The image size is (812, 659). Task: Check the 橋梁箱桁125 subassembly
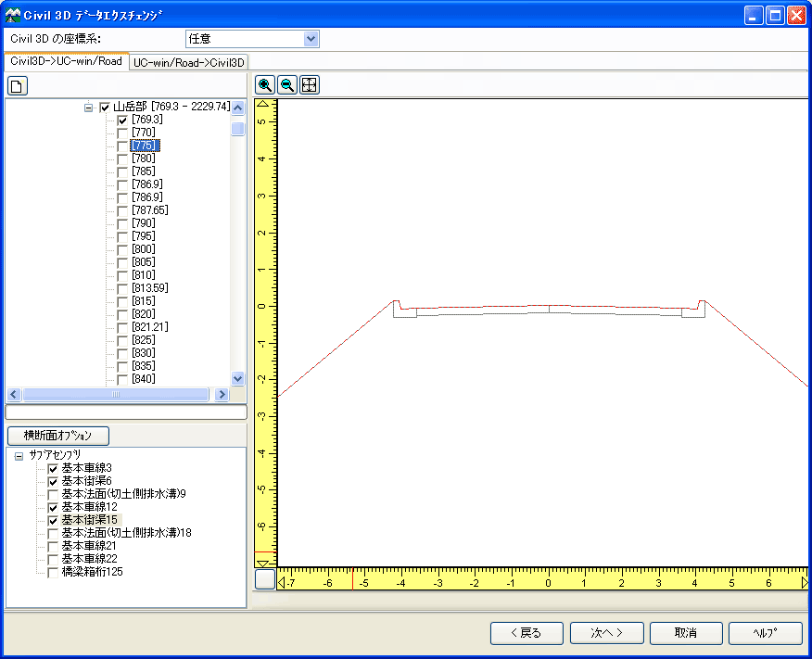coord(53,572)
